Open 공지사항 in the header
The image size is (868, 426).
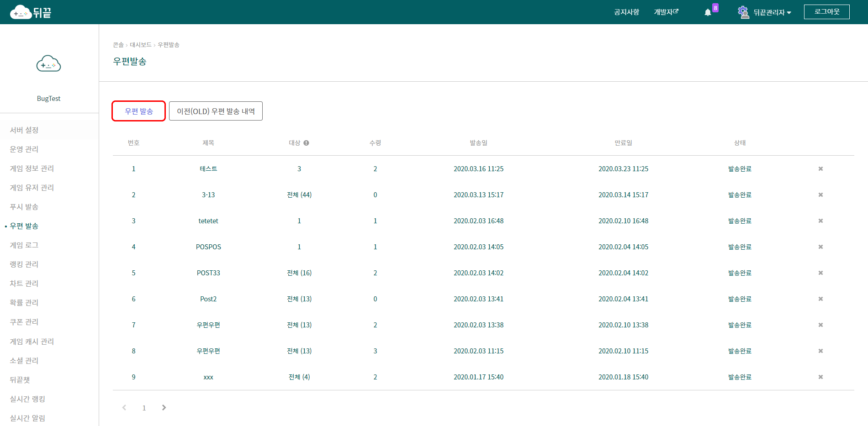pos(626,12)
